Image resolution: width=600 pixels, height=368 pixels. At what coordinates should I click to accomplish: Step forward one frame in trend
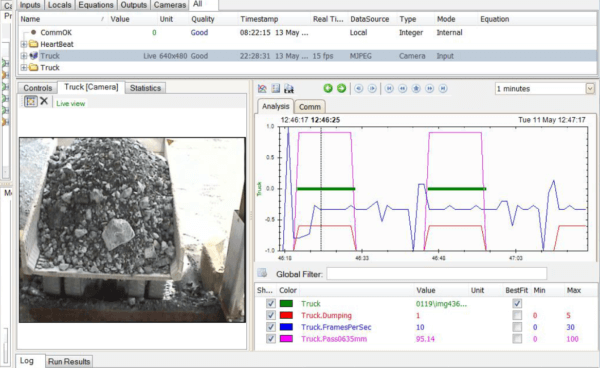point(372,88)
